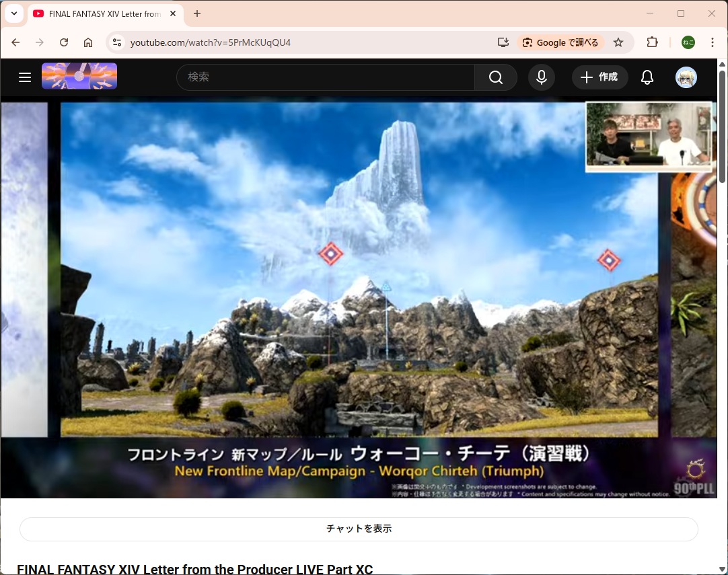The width and height of the screenshot is (728, 575).
Task: Click the YouTube home logo doodle
Action: coord(79,77)
